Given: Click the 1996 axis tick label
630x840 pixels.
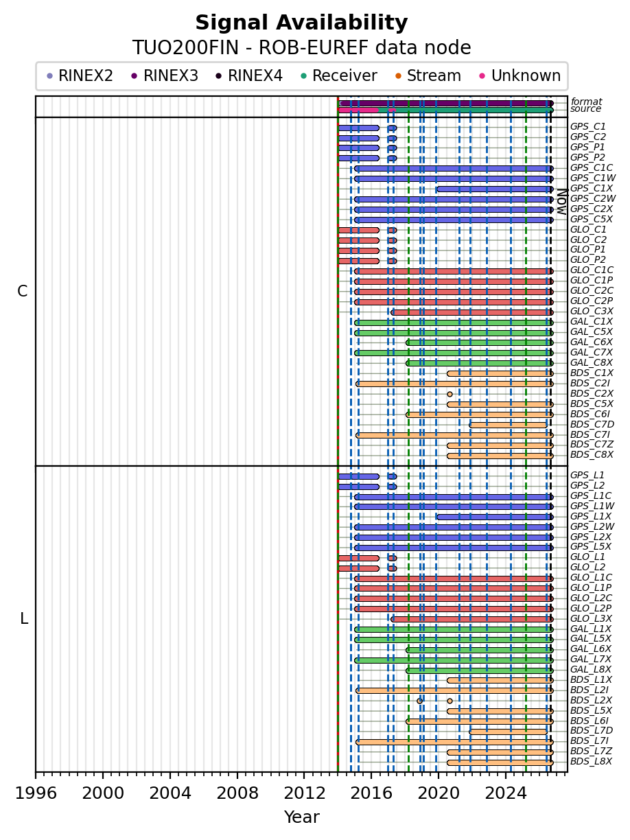Looking at the screenshot, I should pos(36,793).
